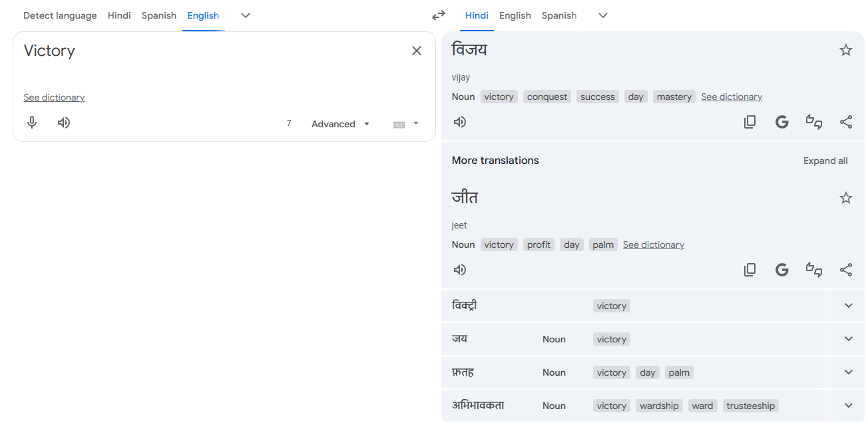Listen to the विजय translation
Viewport: 868px width, 425px height.
pyautogui.click(x=460, y=122)
